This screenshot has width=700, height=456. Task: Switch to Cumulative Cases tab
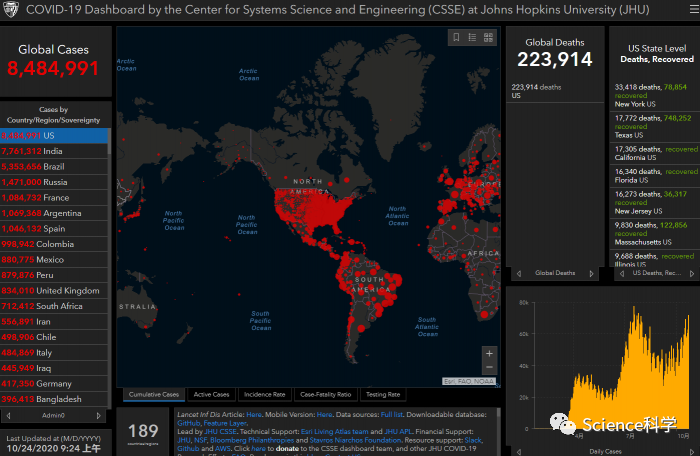[x=154, y=394]
